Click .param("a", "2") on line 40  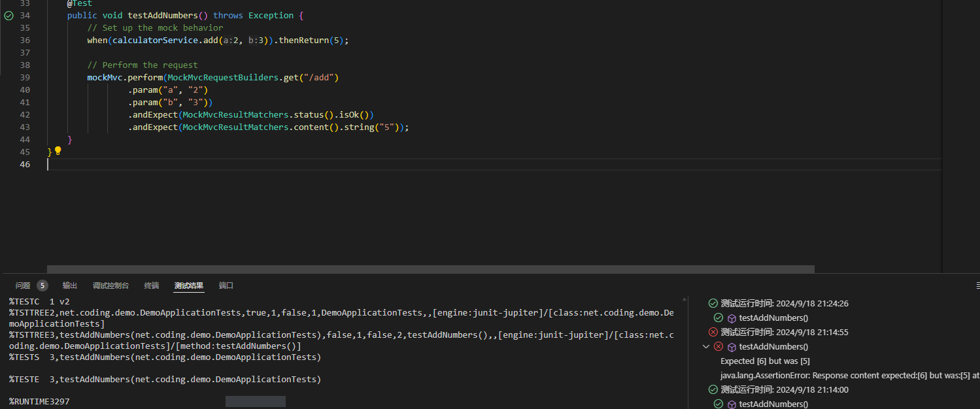tap(168, 90)
